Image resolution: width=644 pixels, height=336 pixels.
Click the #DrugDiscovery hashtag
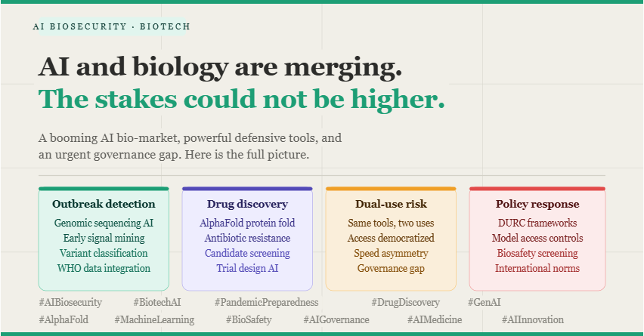tap(405, 302)
